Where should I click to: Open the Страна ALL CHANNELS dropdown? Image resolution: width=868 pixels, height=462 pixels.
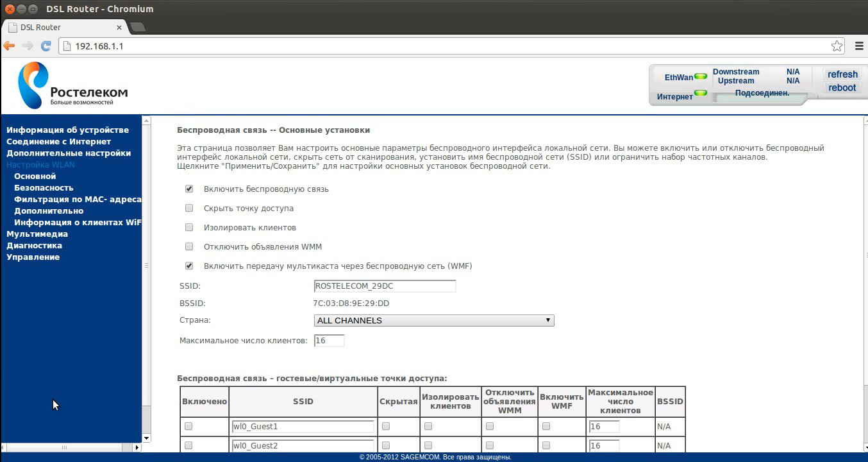tap(434, 320)
